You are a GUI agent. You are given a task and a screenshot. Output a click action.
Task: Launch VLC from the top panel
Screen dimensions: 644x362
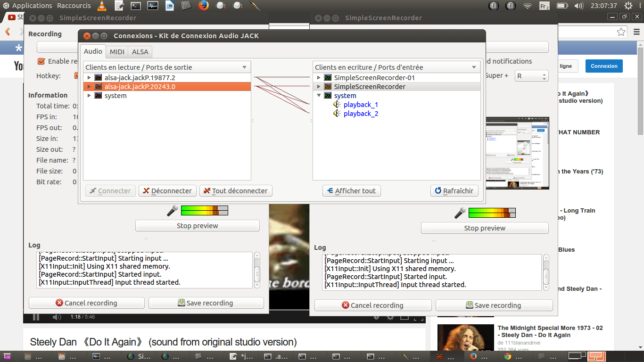(102, 6)
